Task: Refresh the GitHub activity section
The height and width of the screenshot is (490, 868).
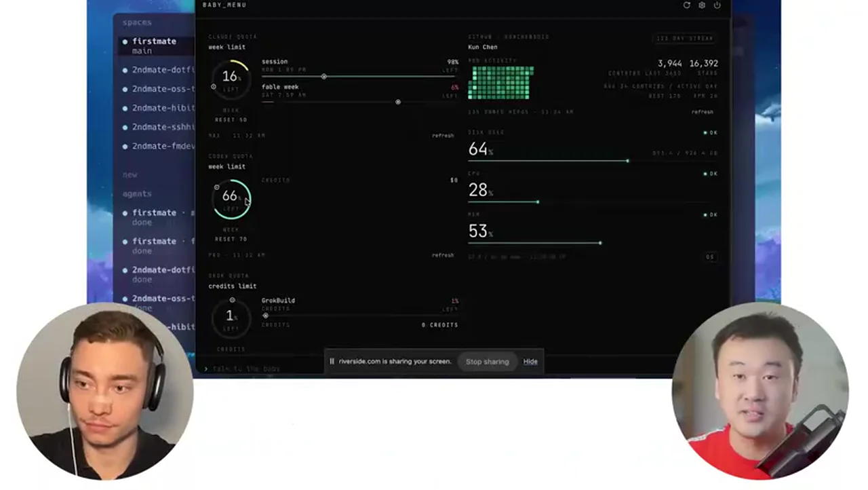Action: tap(703, 112)
